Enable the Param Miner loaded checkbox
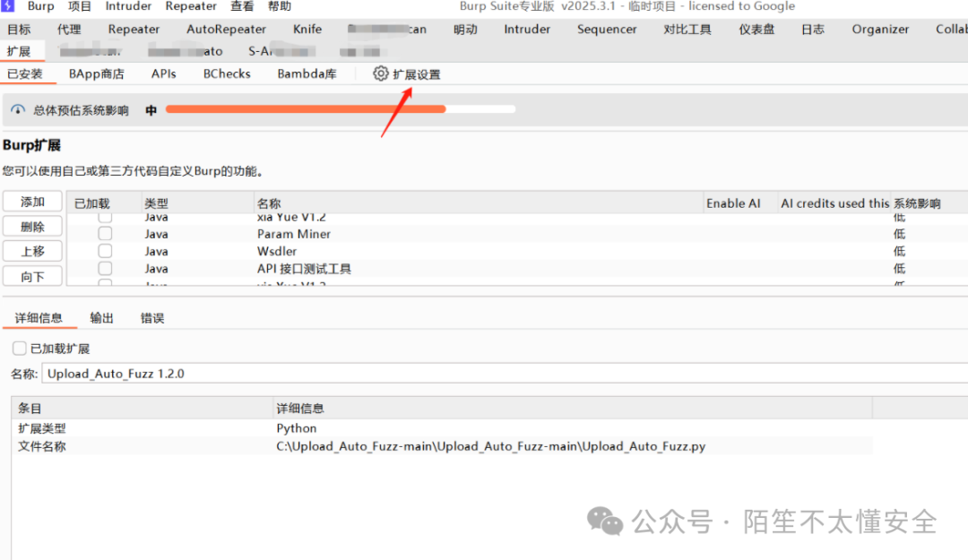Screen dimensions: 968x560 tap(105, 234)
